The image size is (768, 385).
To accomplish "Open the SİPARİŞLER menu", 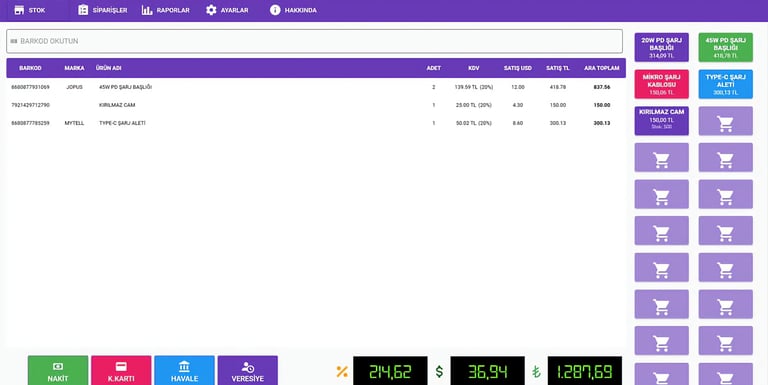I will 102,10.
